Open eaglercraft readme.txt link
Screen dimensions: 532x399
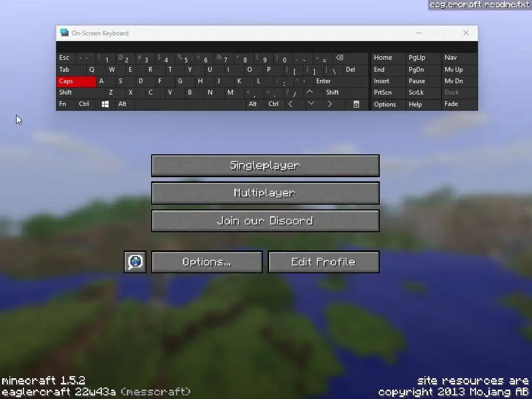click(480, 5)
